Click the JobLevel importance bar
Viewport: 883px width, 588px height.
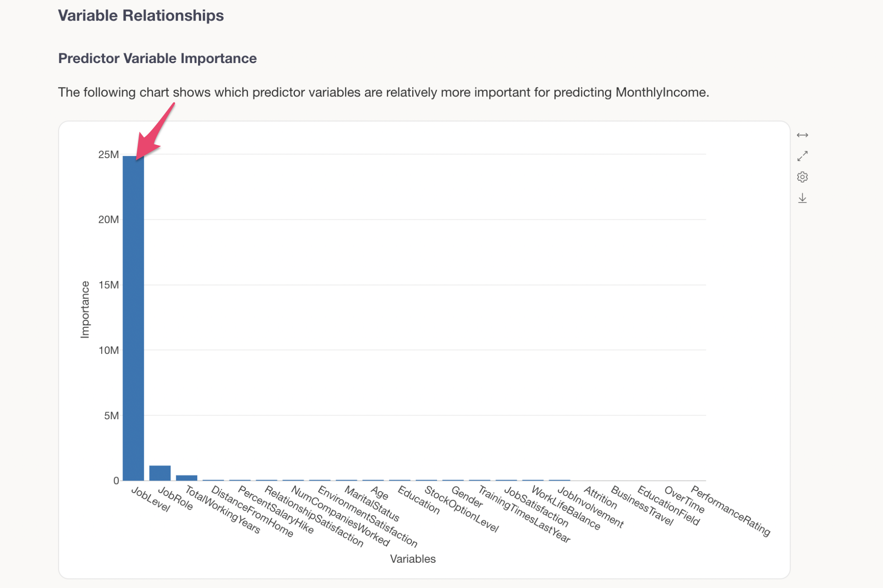133,318
